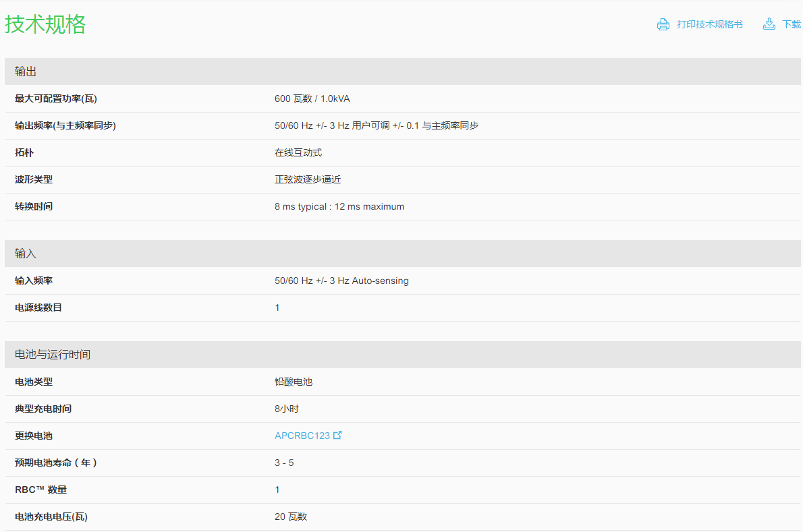The width and height of the screenshot is (803, 532).
Task: Click the 8小时 charging time value
Action: pyautogui.click(x=287, y=409)
